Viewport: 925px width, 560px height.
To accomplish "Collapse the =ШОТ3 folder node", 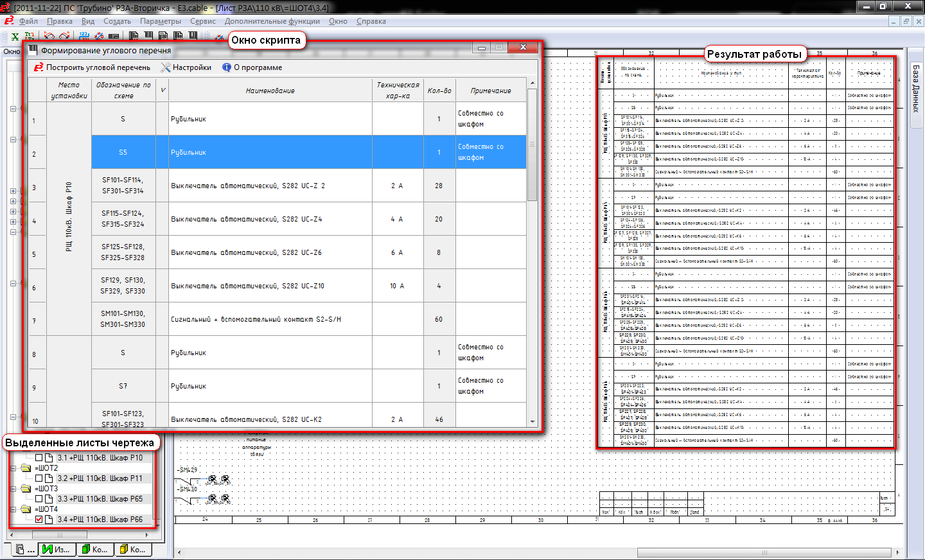I will [13, 489].
